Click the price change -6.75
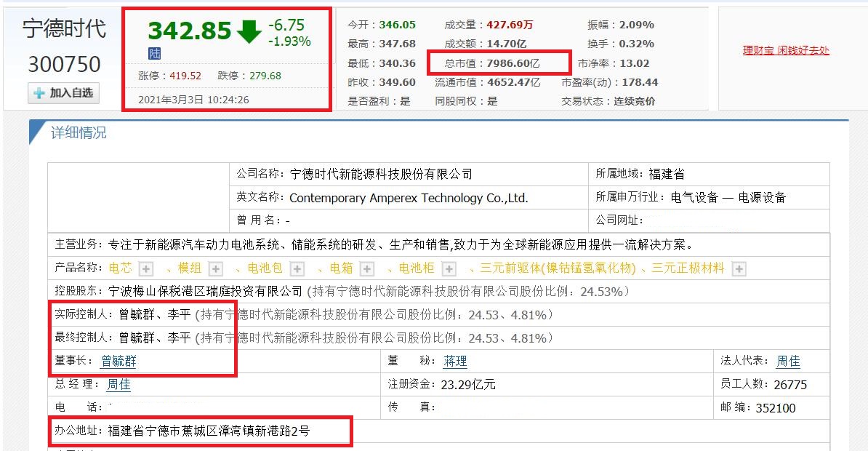Viewport: 868px width, 451px height. point(286,25)
